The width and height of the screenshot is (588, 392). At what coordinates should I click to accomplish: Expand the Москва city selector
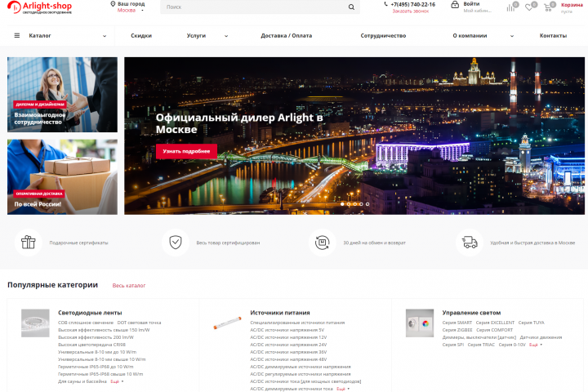point(130,11)
